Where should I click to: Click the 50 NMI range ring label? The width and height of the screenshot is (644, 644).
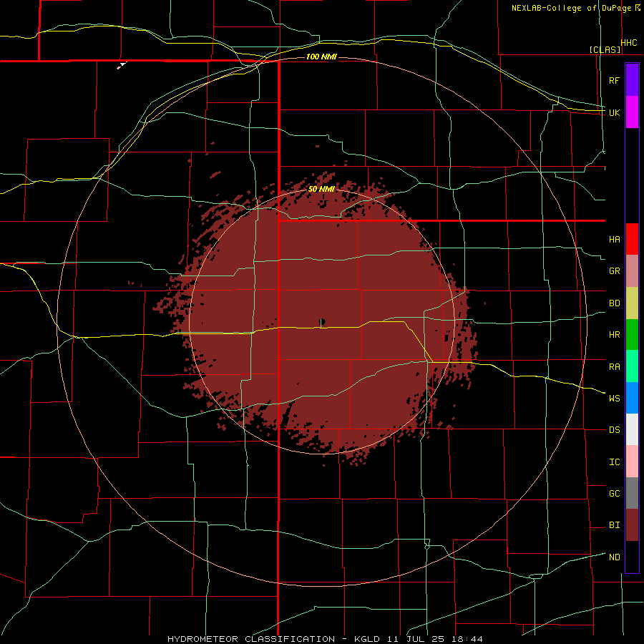(321, 189)
